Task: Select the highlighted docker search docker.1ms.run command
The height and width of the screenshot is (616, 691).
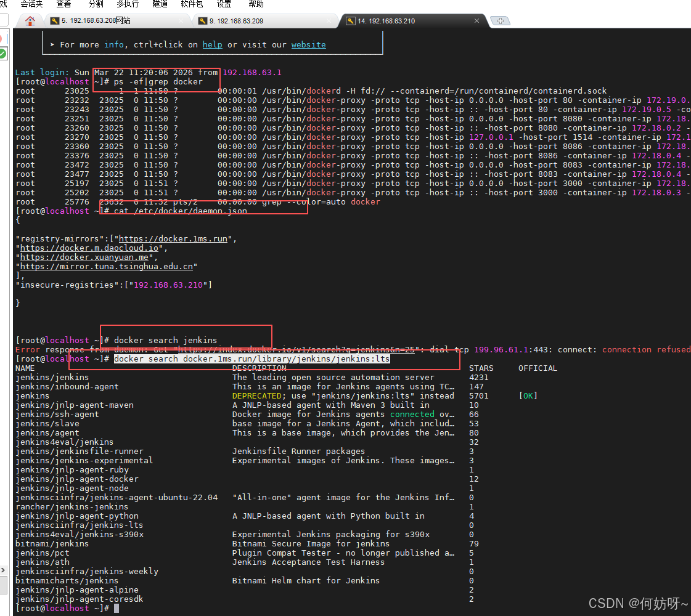Action: 252,359
